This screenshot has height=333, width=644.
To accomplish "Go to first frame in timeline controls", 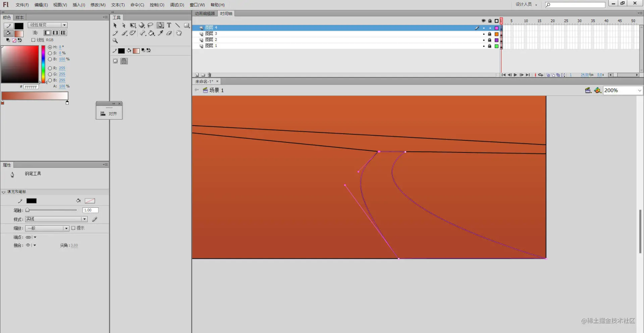I will point(503,75).
